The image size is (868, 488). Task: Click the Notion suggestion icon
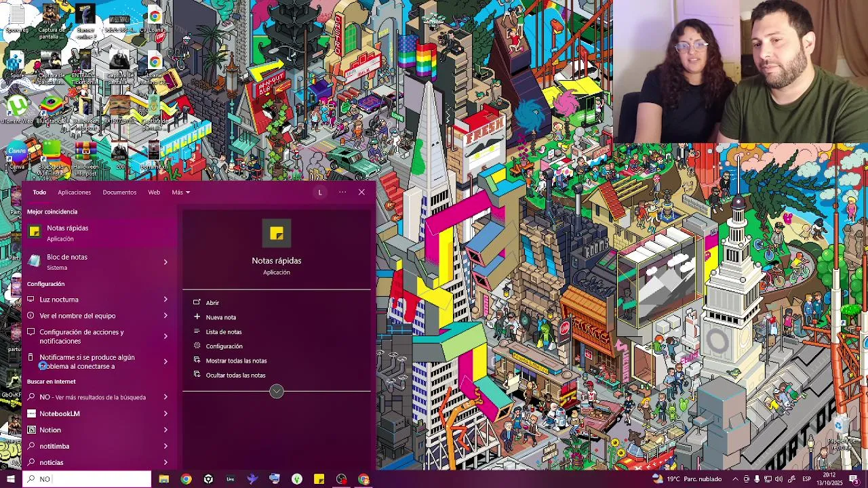(x=31, y=430)
